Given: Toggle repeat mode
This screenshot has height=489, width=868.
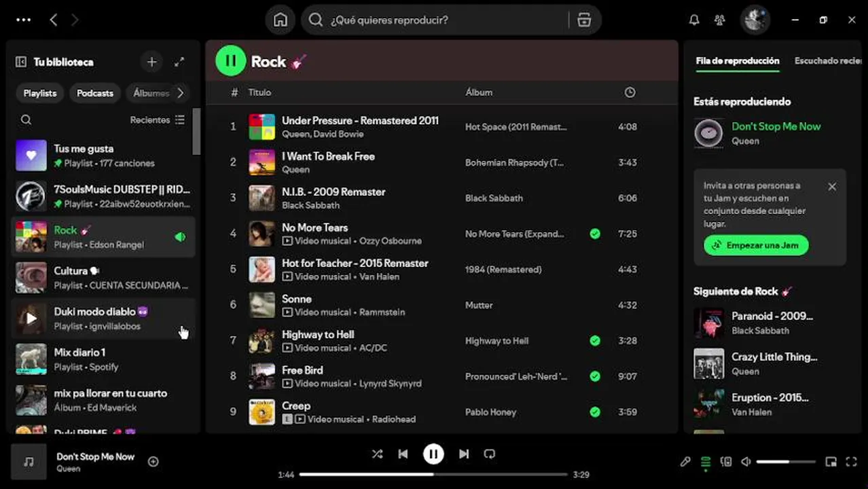Looking at the screenshot, I should 490,454.
